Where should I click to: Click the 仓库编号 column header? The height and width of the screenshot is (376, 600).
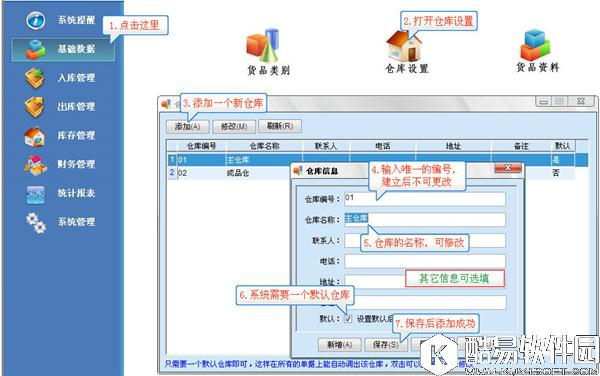(x=202, y=146)
